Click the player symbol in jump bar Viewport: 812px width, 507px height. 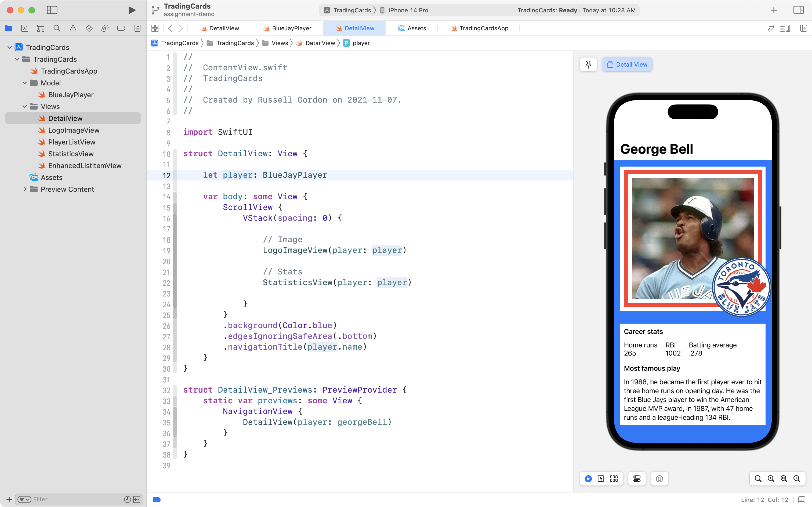tap(357, 43)
